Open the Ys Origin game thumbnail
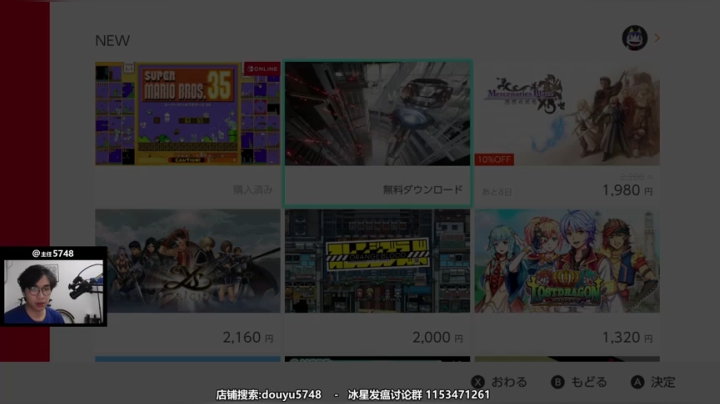This screenshot has width=720, height=404. (x=188, y=261)
